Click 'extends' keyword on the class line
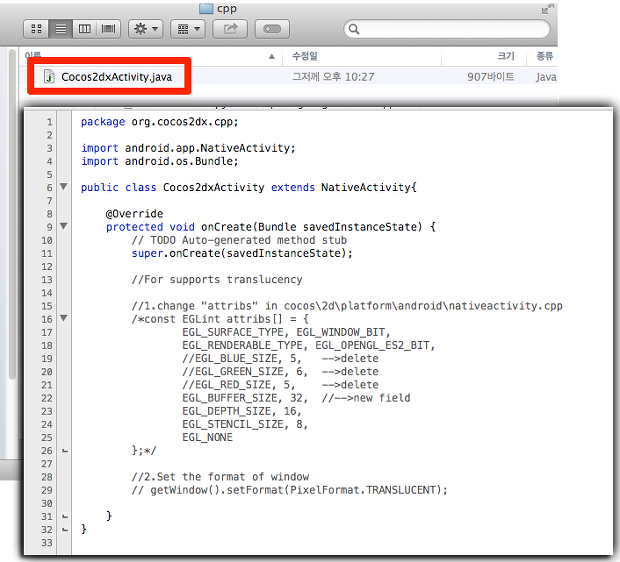This screenshot has height=562, width=620. (293, 187)
